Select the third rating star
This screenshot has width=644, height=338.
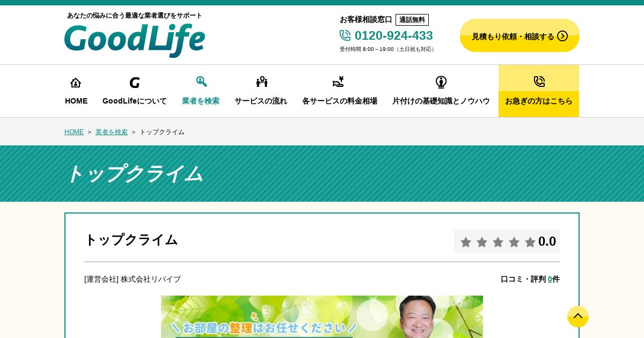[x=498, y=242]
